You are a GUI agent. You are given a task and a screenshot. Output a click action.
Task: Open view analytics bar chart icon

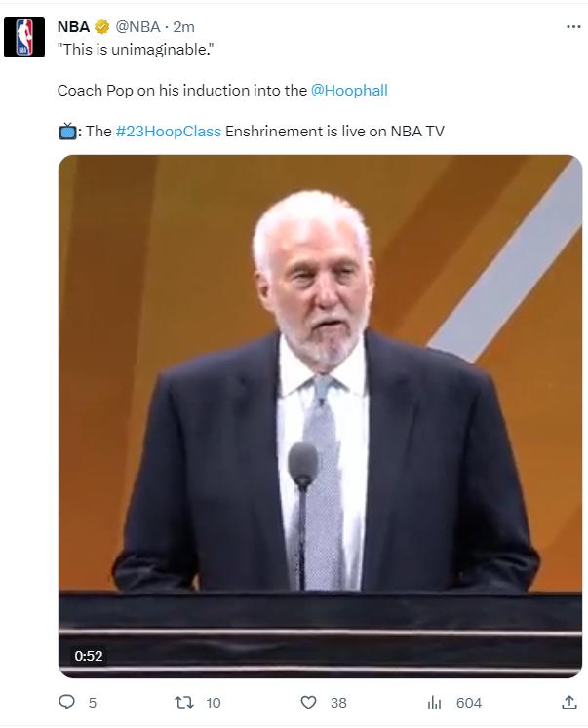[434, 703]
